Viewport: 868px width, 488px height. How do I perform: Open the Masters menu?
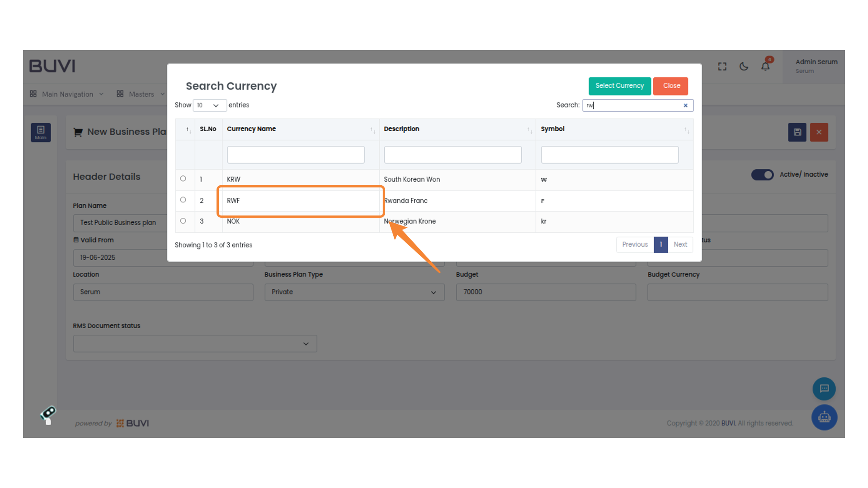click(x=141, y=94)
